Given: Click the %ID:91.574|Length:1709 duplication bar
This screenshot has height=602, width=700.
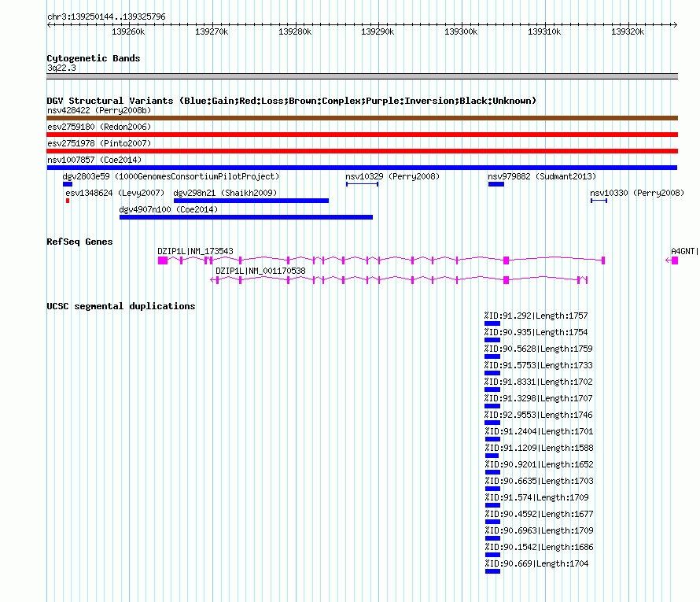Looking at the screenshot, I should tap(492, 504).
